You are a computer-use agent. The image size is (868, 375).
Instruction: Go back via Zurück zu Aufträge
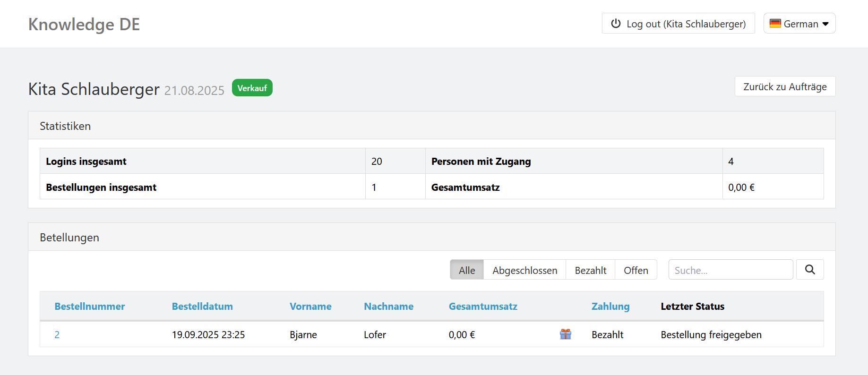click(785, 86)
